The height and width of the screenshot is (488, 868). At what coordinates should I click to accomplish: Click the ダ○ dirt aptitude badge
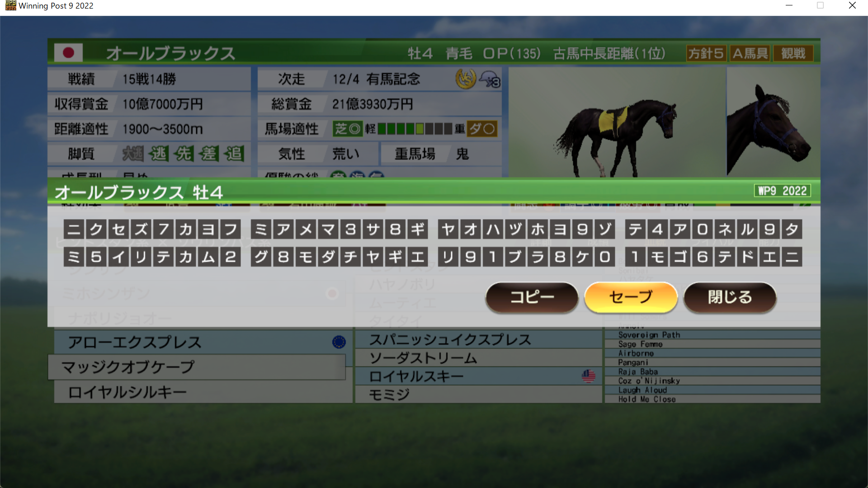[482, 129]
